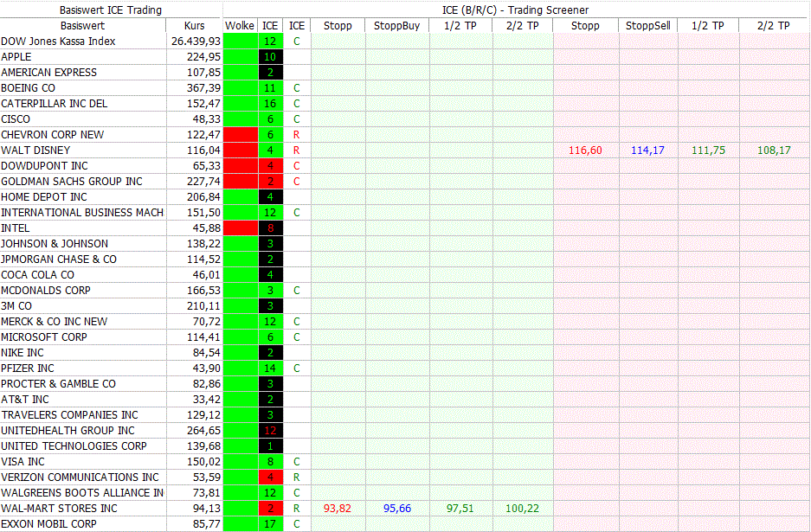The image size is (811, 532).
Task: Select WALT DISNEY row name
Action: tap(35, 150)
